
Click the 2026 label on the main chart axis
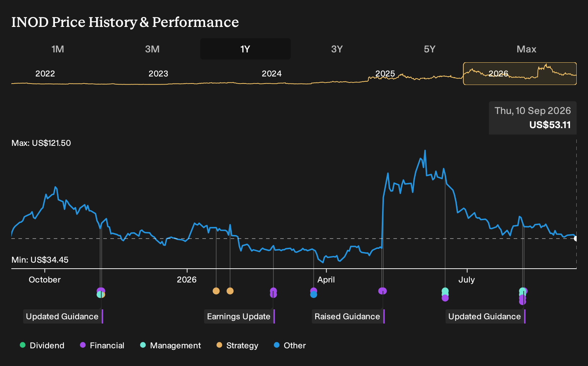coord(187,280)
